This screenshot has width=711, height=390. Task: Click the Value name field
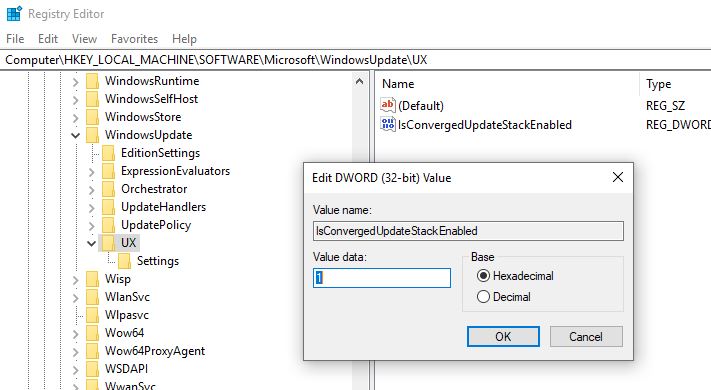468,231
